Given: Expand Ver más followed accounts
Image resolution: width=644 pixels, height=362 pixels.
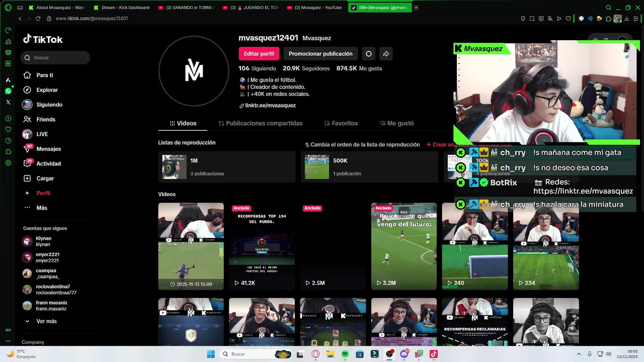Looking at the screenshot, I should (40, 321).
